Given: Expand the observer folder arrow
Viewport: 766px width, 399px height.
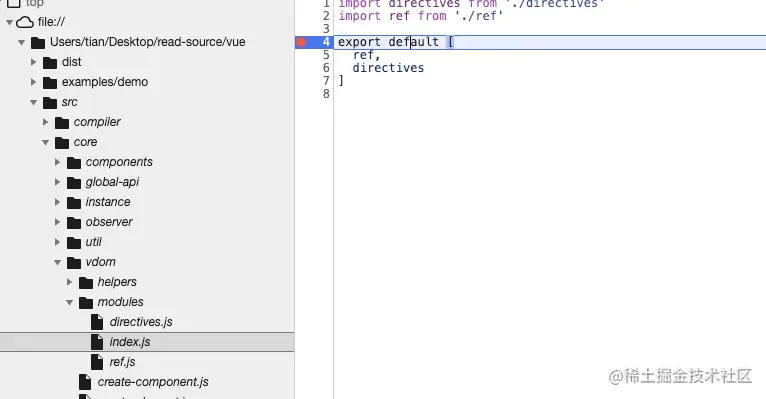Looking at the screenshot, I should tap(57, 222).
